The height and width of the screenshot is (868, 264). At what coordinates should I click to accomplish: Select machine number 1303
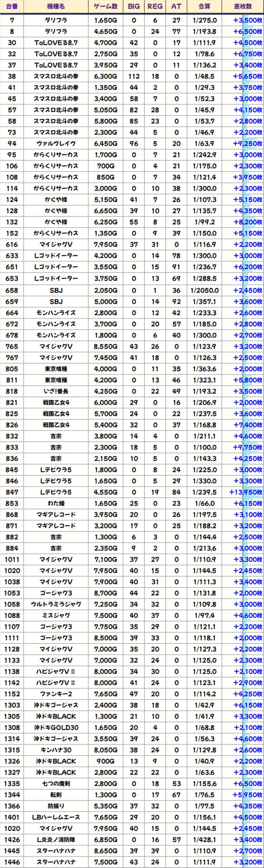pos(12,705)
